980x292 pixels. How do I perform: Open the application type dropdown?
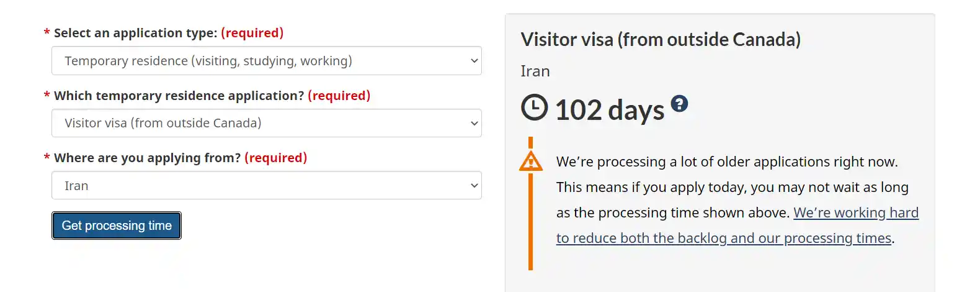point(267,61)
